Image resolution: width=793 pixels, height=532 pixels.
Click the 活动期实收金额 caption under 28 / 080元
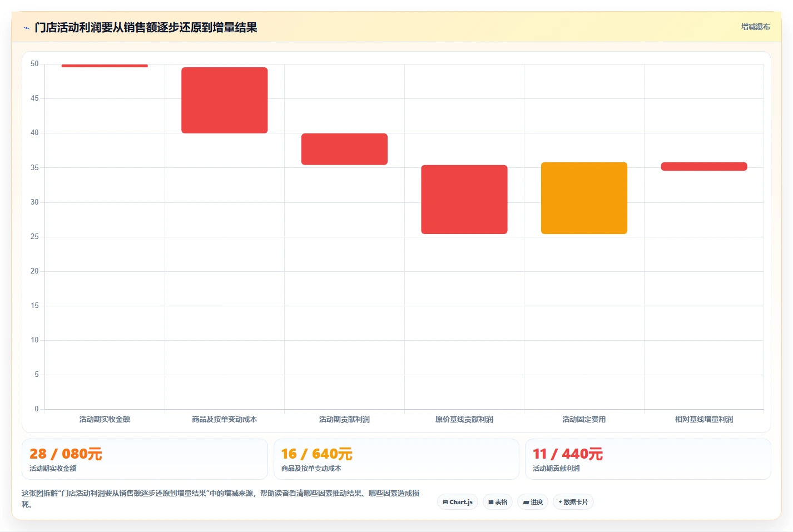(x=53, y=469)
